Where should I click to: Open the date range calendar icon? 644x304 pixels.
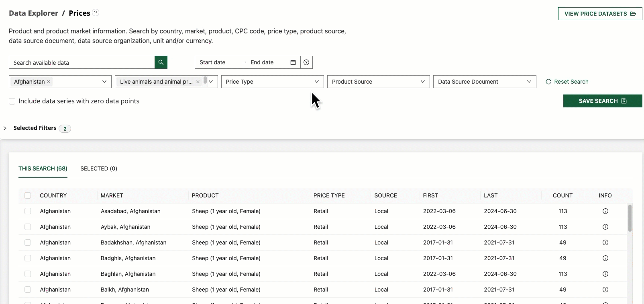click(x=293, y=62)
